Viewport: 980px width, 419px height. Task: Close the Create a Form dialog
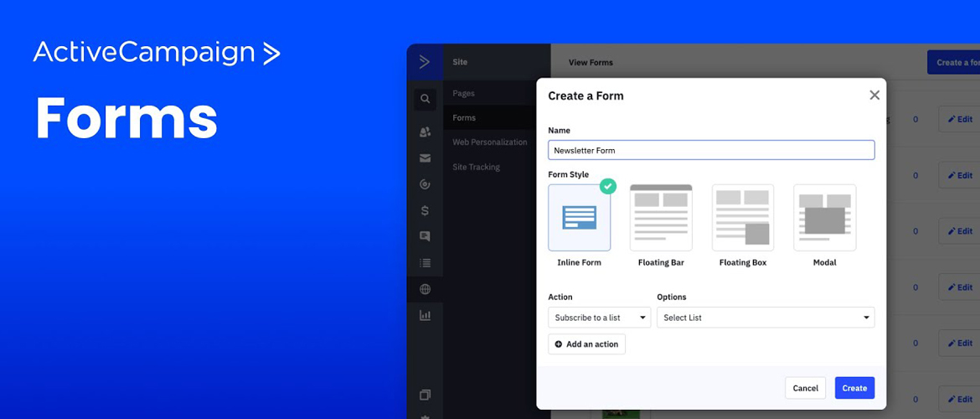point(874,95)
